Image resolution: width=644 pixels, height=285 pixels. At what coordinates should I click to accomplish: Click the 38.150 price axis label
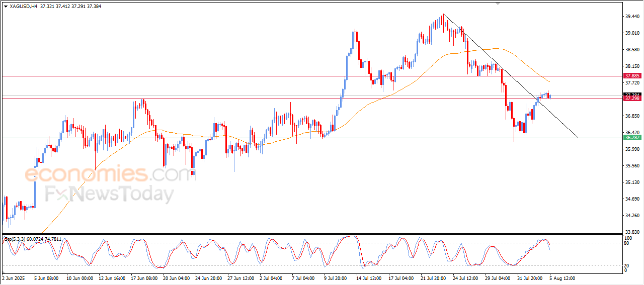631,66
